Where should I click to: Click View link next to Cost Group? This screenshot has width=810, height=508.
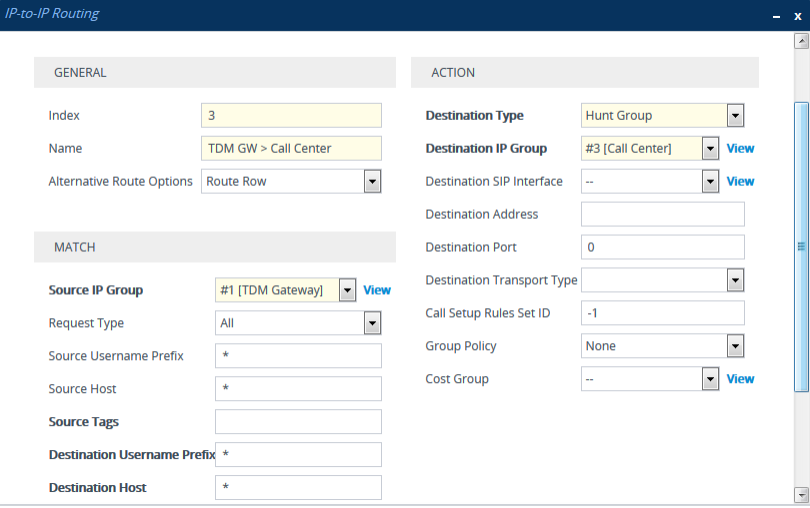[740, 379]
